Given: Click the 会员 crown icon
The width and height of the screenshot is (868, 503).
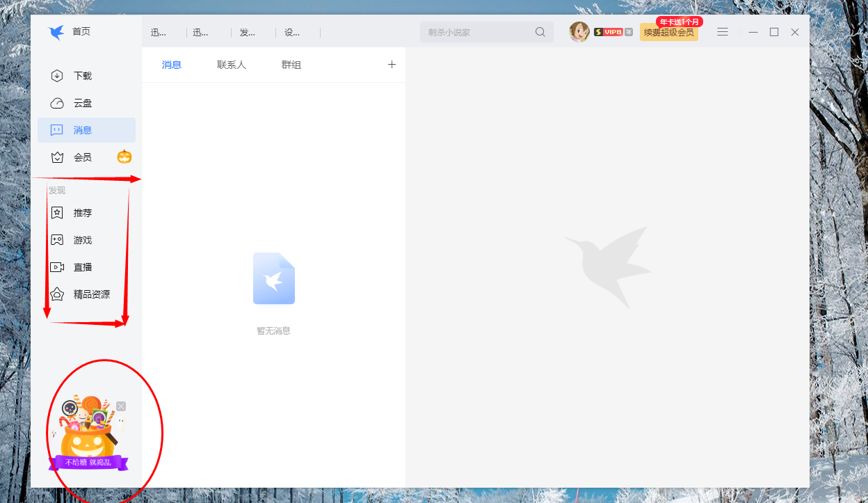Looking at the screenshot, I should coord(57,157).
